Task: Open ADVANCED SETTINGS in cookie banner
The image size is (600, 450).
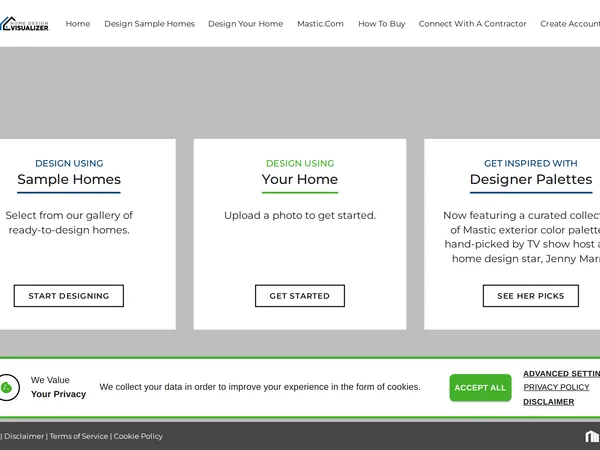Action: click(x=561, y=373)
